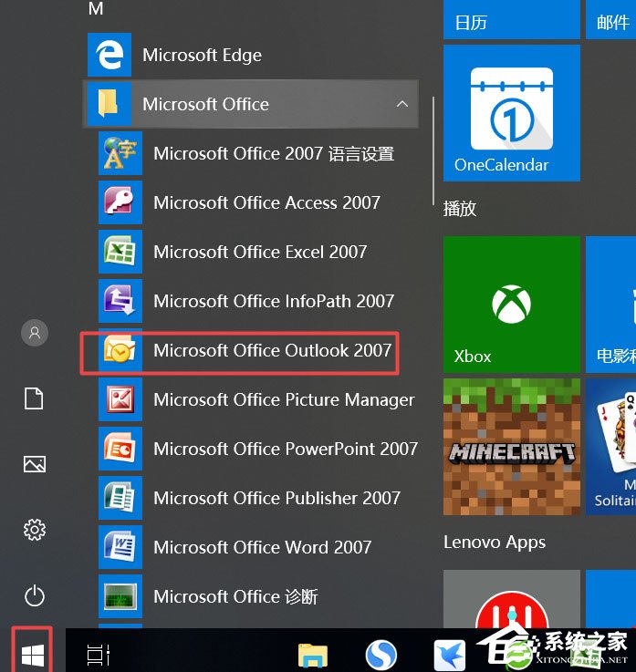The height and width of the screenshot is (672, 636).
Task: Open Microsoft Office Picture Manager
Action: (283, 399)
